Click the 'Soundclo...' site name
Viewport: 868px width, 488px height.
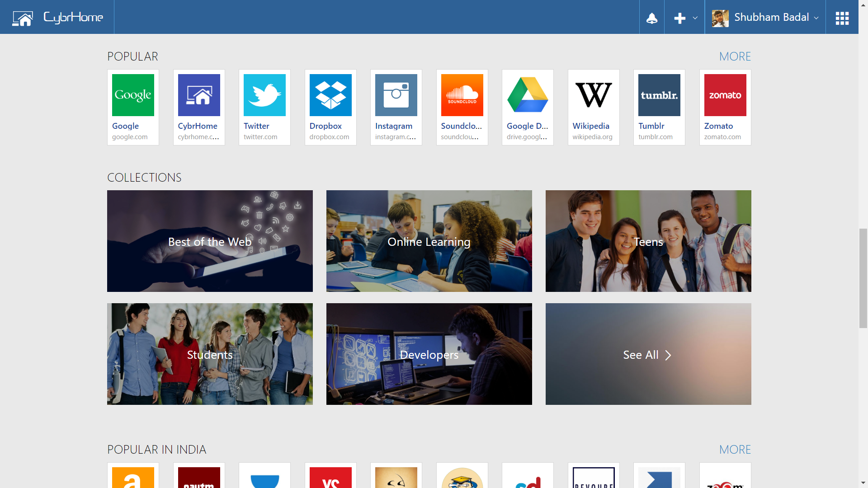click(462, 126)
